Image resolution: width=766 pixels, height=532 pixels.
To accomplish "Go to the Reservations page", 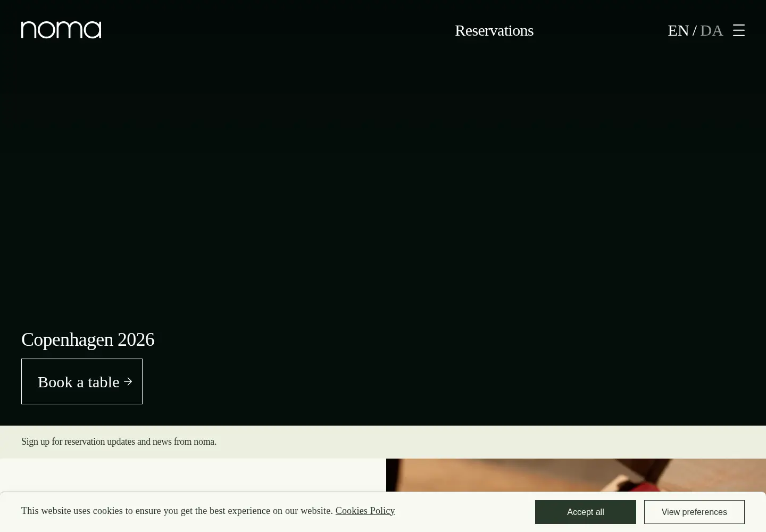I will 494,30.
